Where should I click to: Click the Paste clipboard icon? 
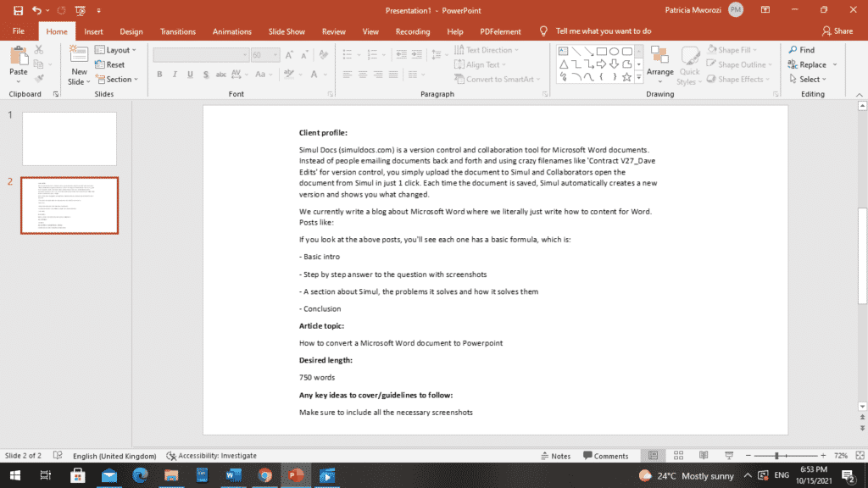[x=19, y=56]
